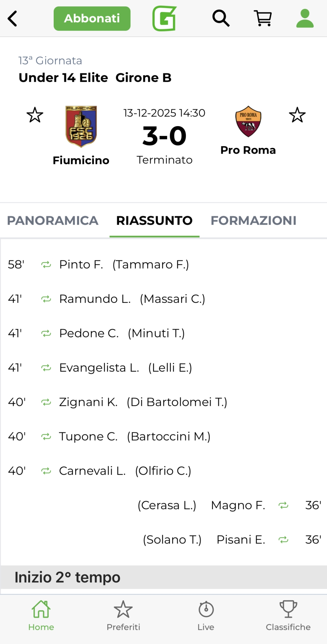Switch to the Formazioni tab
This screenshot has width=327, height=644.
point(253,220)
